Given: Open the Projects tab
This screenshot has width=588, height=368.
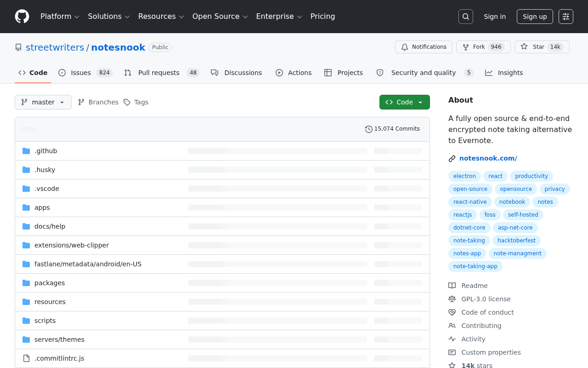Looking at the screenshot, I should coord(344,73).
